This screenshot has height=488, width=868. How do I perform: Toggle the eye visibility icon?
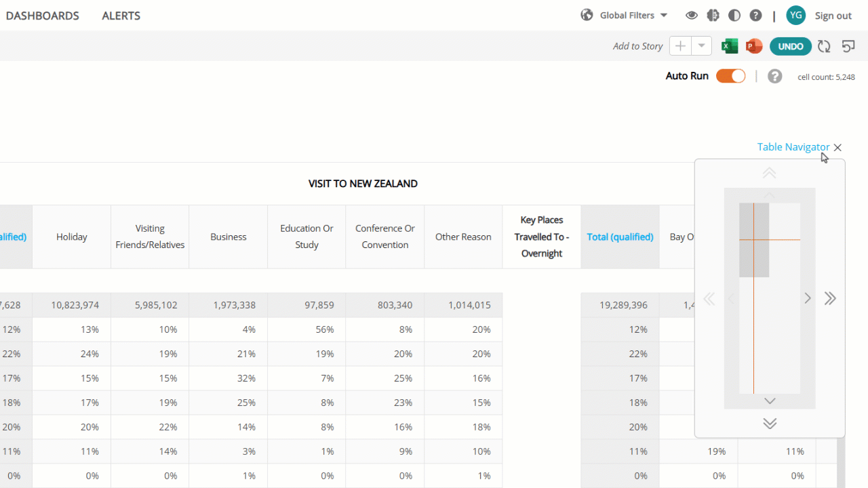(x=692, y=15)
